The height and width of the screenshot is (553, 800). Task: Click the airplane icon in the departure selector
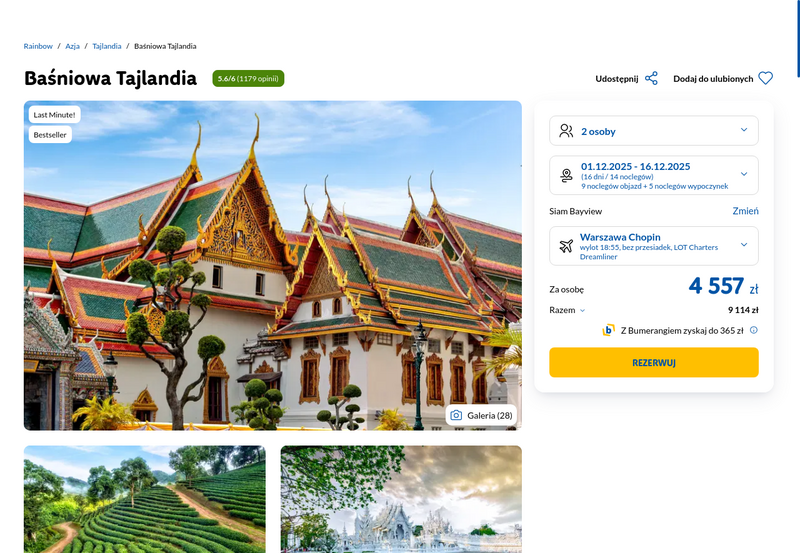[x=566, y=246]
